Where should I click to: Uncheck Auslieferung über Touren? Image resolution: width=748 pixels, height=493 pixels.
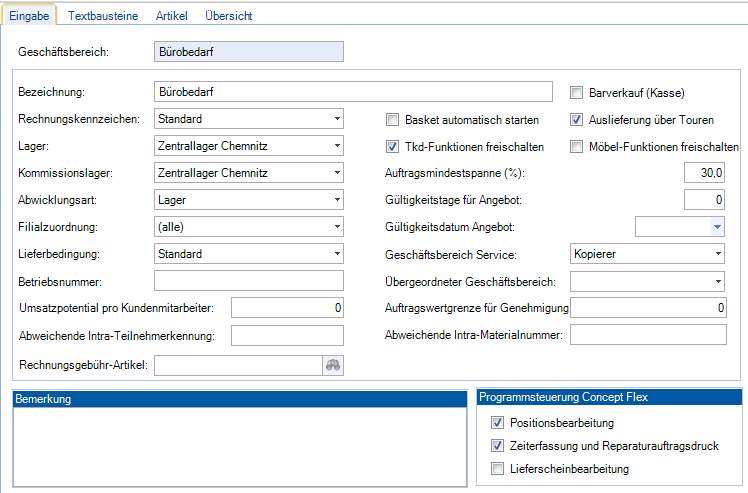click(577, 120)
